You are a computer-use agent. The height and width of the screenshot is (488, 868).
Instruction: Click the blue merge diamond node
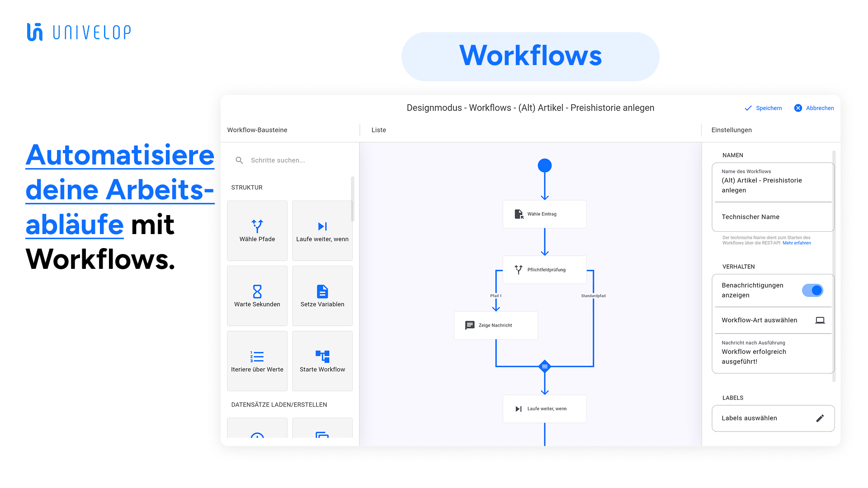click(x=545, y=366)
